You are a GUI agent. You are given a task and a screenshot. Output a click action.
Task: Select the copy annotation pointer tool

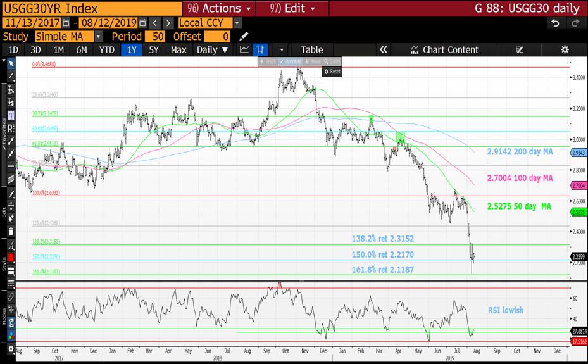click(11, 218)
